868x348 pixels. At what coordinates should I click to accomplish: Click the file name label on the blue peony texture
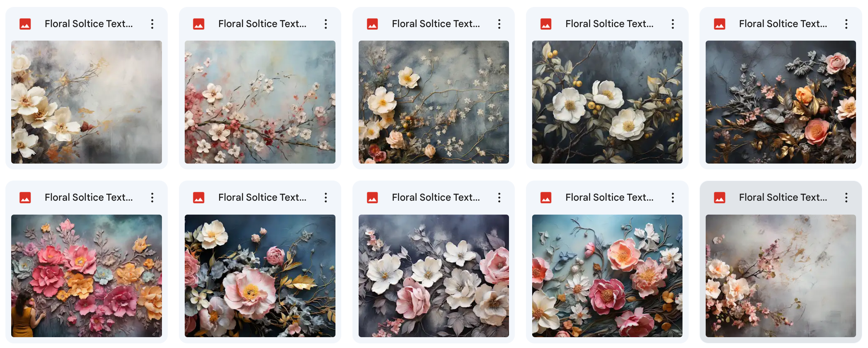(x=262, y=197)
